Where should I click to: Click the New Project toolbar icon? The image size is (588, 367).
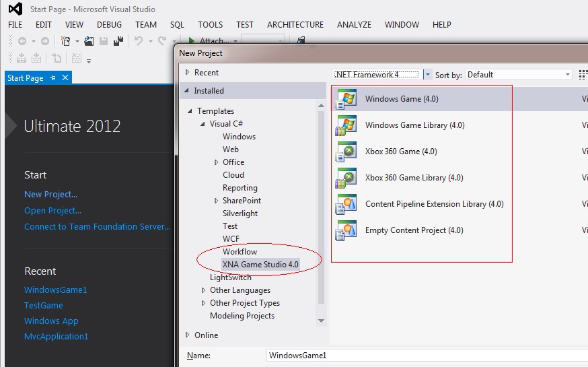point(65,41)
